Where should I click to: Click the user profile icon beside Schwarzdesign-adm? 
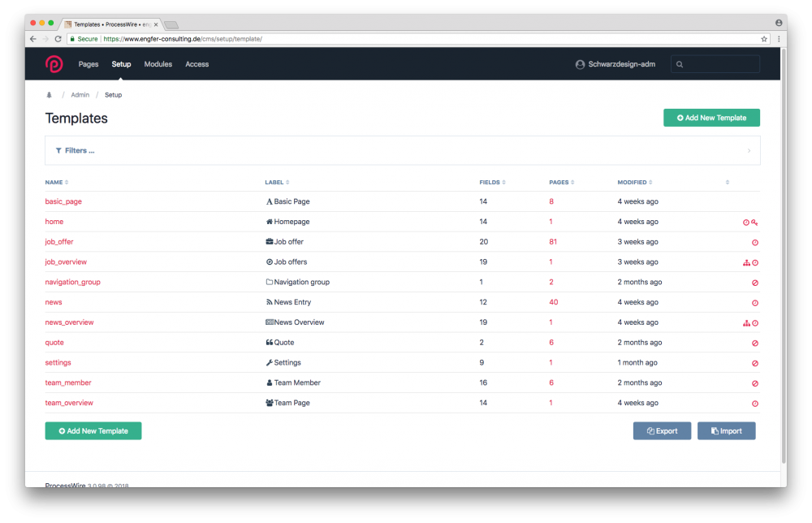580,64
